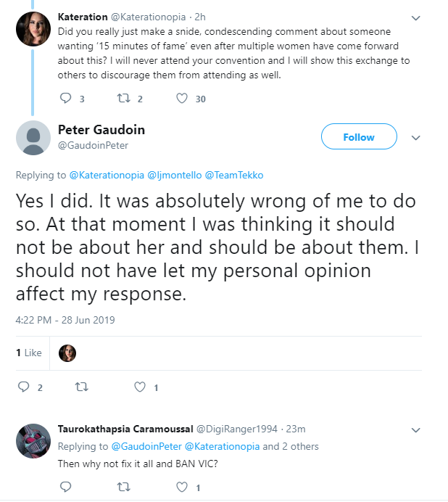Retweet Kateration's tweet
Screen dimensions: 448x502
pos(123,98)
